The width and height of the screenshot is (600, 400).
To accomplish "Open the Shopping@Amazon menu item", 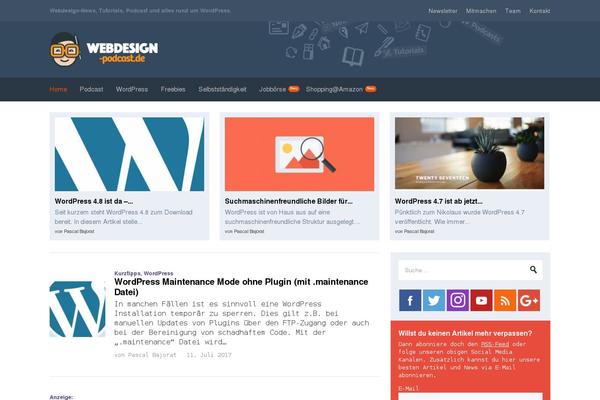I will pyautogui.click(x=334, y=89).
